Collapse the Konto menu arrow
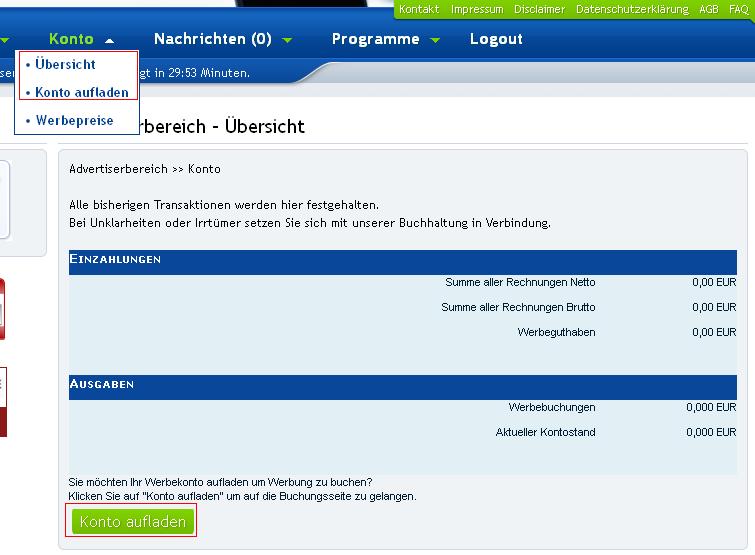 pos(109,40)
